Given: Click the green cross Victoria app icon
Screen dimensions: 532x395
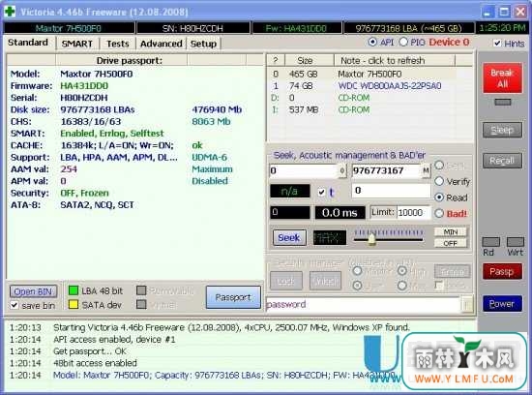Looking at the screenshot, I should [x=10, y=12].
